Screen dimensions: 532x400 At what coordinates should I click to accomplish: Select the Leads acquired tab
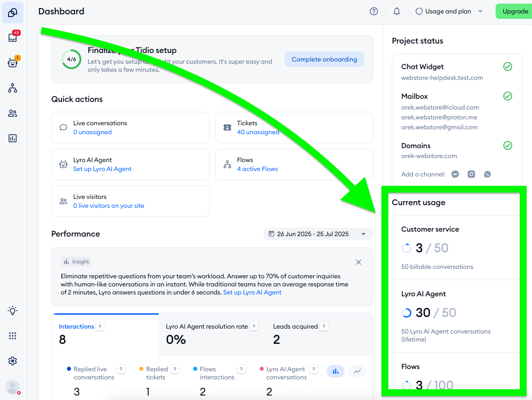coord(319,334)
